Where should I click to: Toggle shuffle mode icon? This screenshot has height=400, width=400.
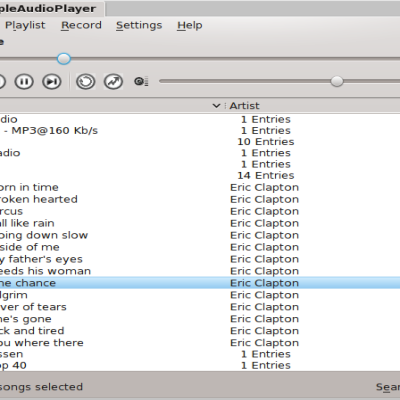113,82
